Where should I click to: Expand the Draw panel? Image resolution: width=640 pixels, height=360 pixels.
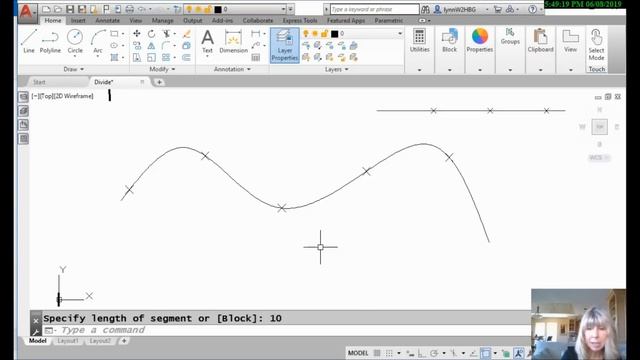[73, 69]
